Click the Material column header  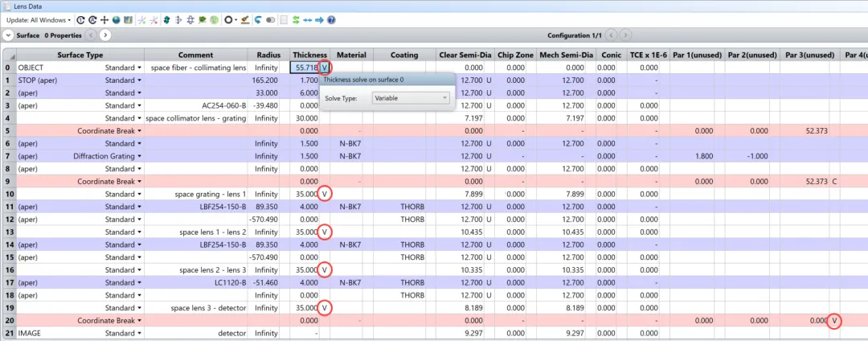click(351, 55)
